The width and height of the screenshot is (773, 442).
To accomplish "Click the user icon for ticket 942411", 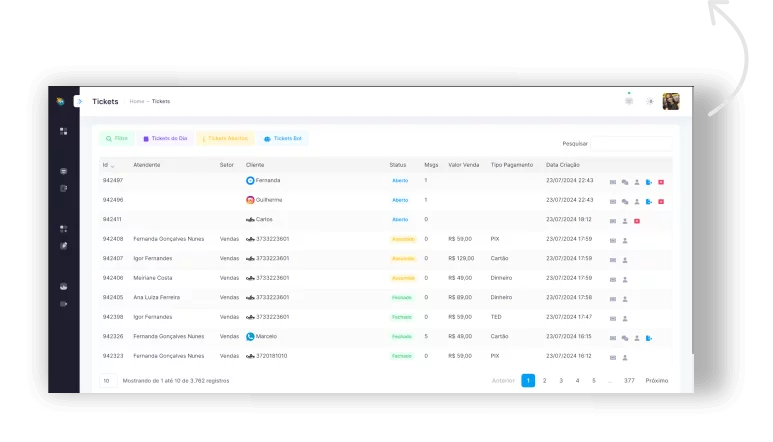I will click(x=625, y=221).
